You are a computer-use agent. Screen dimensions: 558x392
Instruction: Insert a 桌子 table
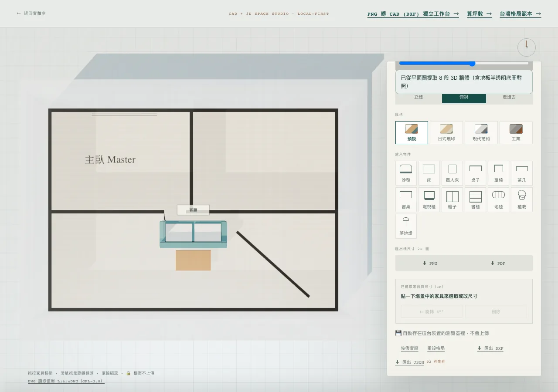(475, 173)
